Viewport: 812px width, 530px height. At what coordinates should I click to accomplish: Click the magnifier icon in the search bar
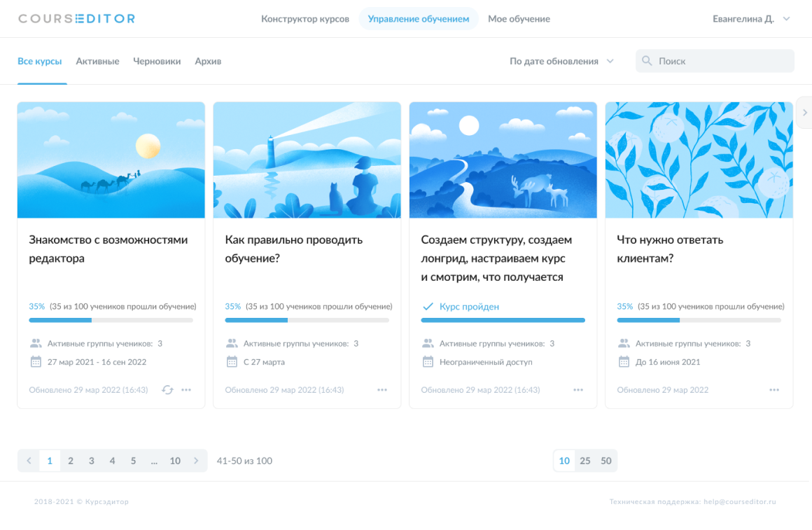pyautogui.click(x=646, y=61)
